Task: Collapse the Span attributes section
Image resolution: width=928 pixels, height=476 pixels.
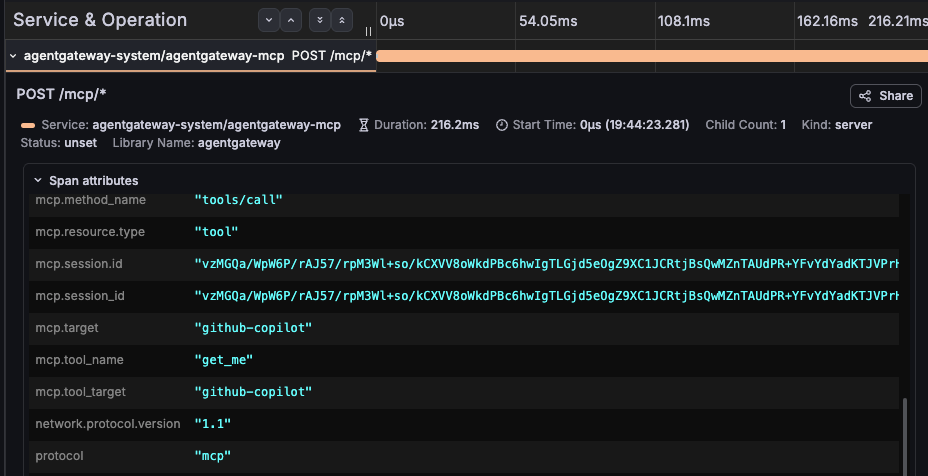Action: click(x=38, y=181)
